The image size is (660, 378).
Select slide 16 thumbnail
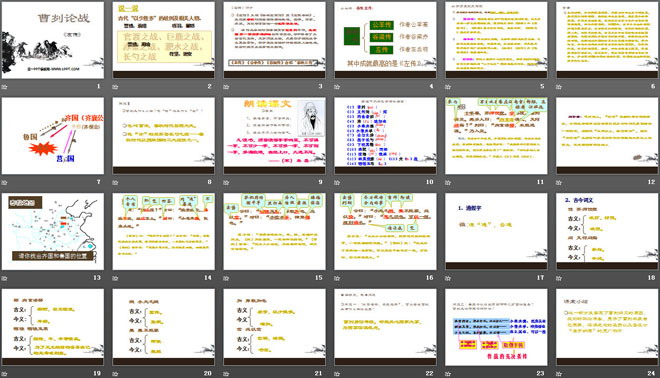(x=385, y=232)
